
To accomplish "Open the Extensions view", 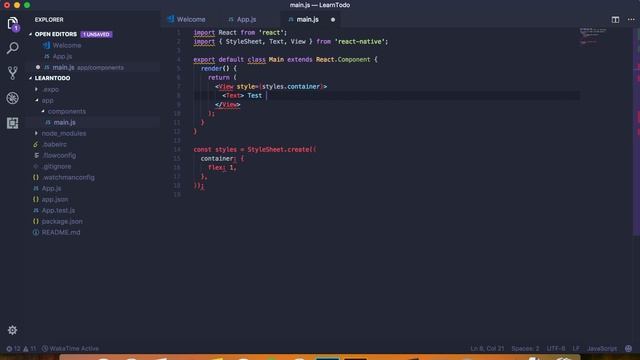I will click(x=13, y=123).
